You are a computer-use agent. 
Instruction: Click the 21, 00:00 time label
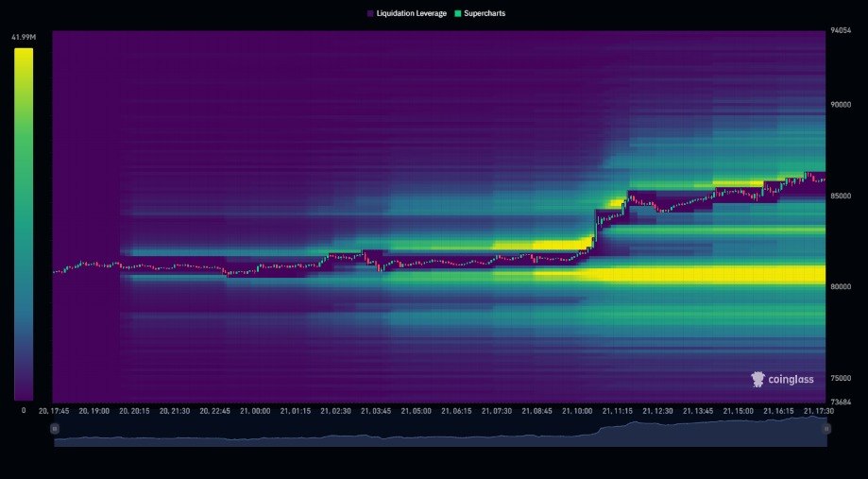coord(255,411)
